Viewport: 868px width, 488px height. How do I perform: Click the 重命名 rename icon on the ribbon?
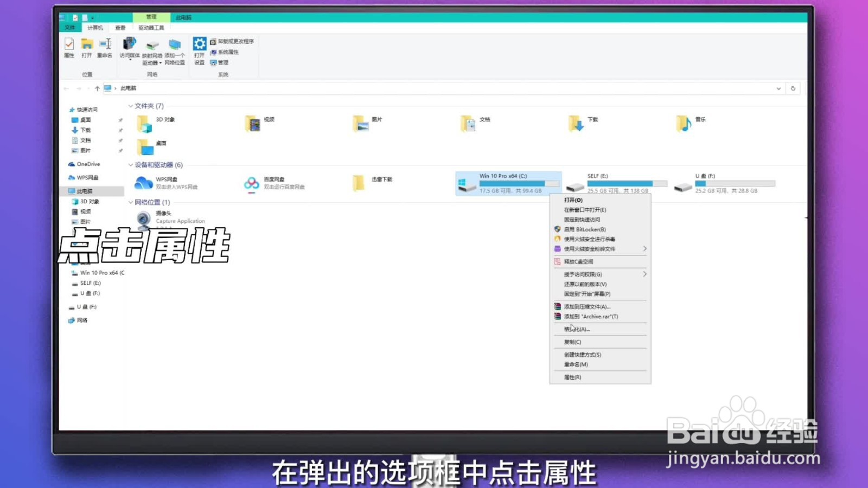(104, 49)
